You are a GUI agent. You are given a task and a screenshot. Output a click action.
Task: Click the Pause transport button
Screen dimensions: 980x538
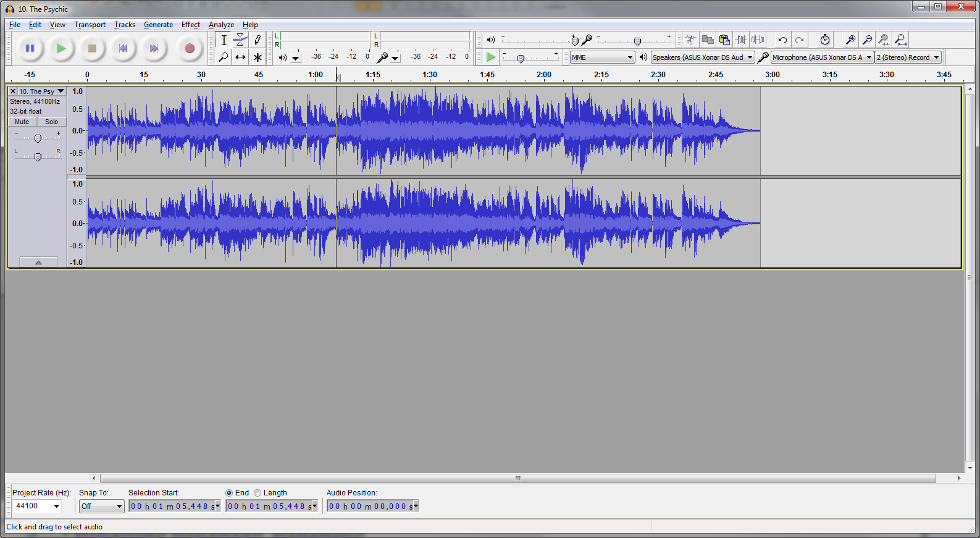click(30, 48)
